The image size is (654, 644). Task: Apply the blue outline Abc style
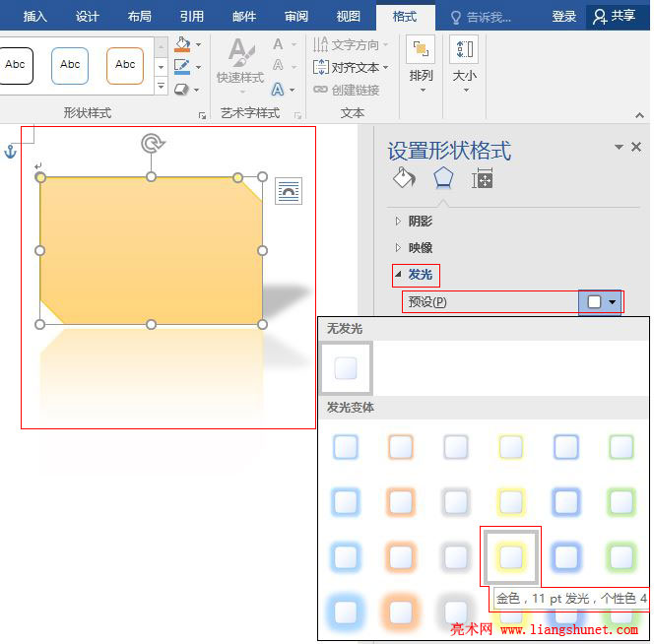[70, 66]
